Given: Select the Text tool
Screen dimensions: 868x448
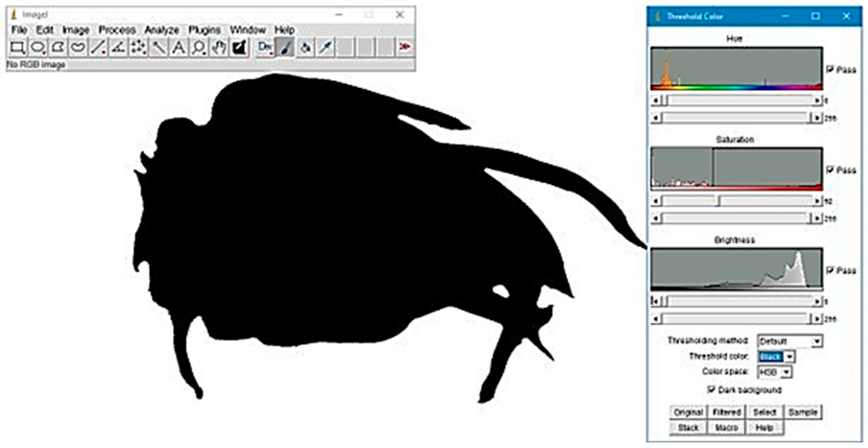Looking at the screenshot, I should click(178, 47).
